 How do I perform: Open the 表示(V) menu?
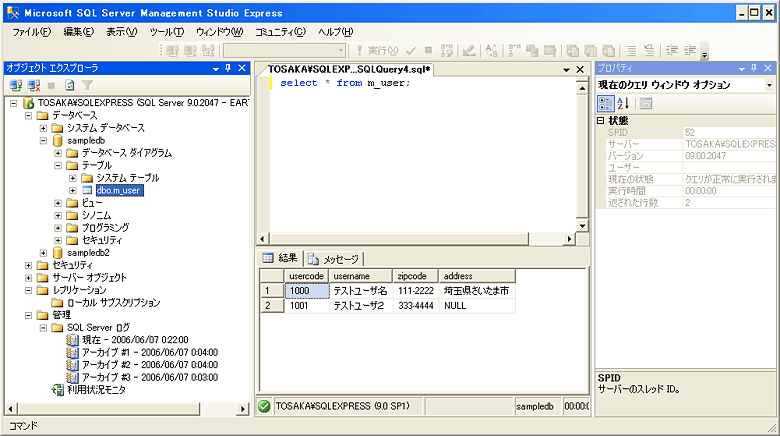tap(121, 32)
